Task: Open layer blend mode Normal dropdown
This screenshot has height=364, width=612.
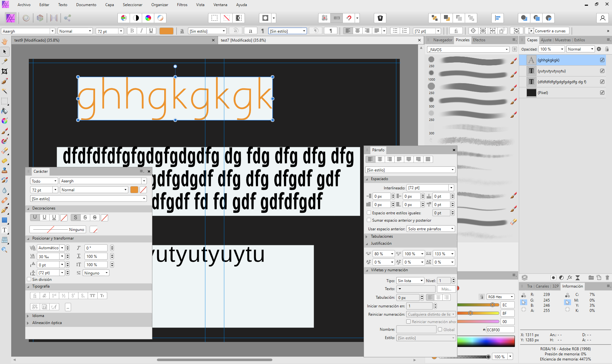Action: (x=580, y=49)
